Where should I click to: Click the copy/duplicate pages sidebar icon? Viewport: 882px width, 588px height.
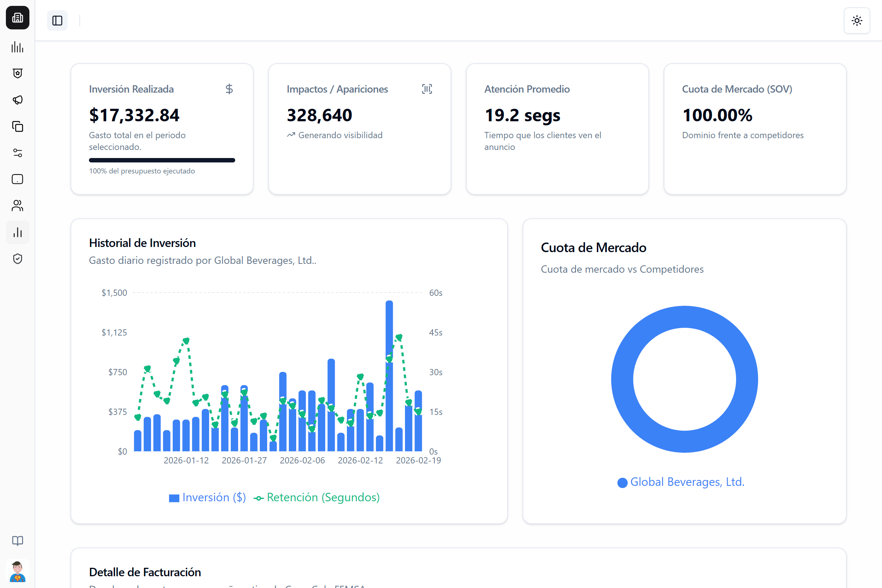pos(18,126)
